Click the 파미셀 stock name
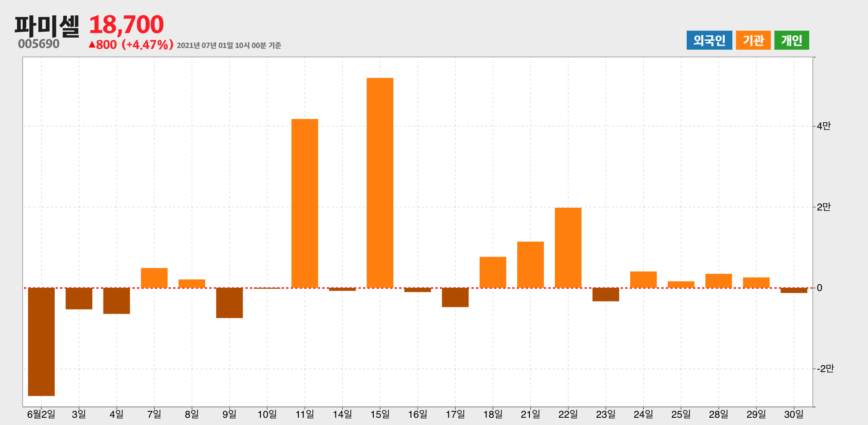868x425 pixels. [47, 25]
